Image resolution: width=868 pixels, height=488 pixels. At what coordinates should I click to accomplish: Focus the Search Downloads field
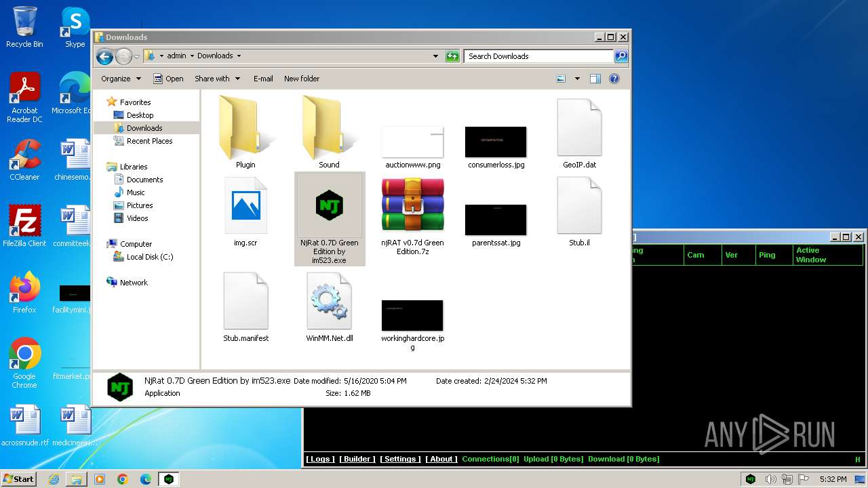pyautogui.click(x=539, y=56)
